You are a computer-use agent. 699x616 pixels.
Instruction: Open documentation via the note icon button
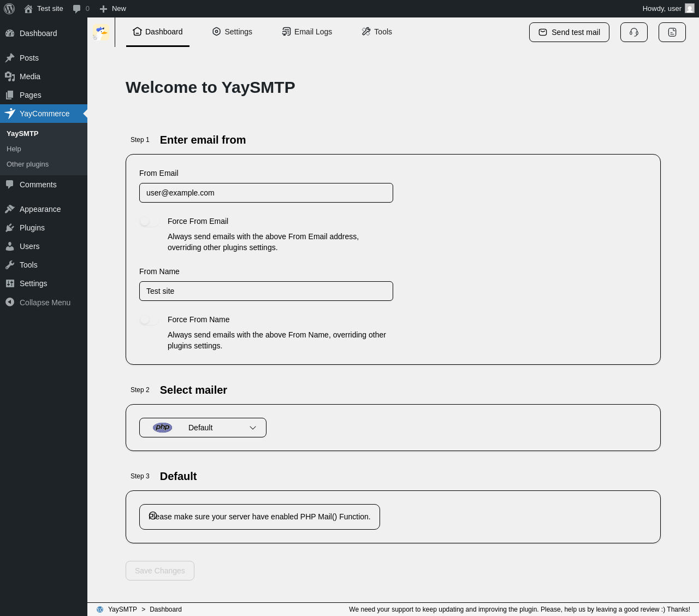(672, 32)
